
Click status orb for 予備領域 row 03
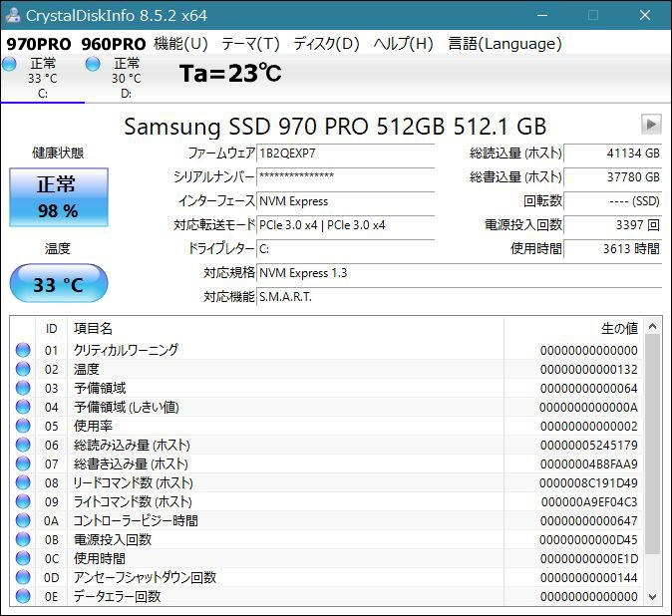(23, 388)
